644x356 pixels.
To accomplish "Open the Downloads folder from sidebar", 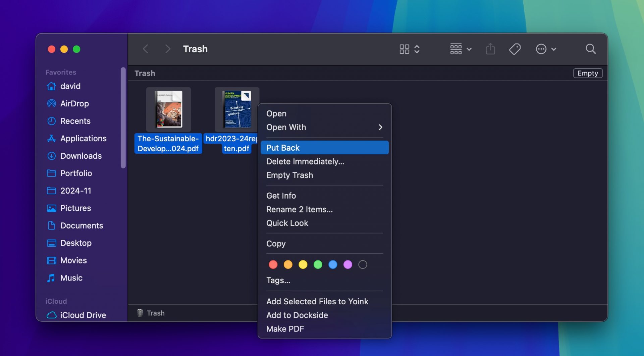I will pos(81,156).
